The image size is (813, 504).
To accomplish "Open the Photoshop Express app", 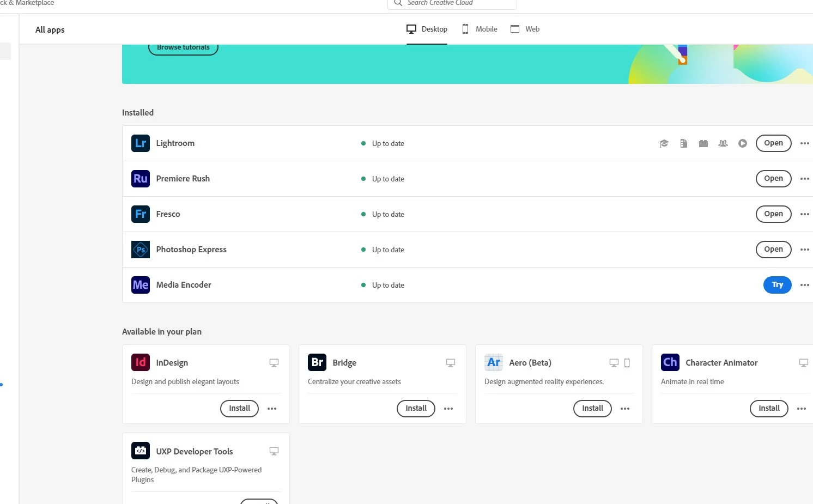I will coord(773,250).
